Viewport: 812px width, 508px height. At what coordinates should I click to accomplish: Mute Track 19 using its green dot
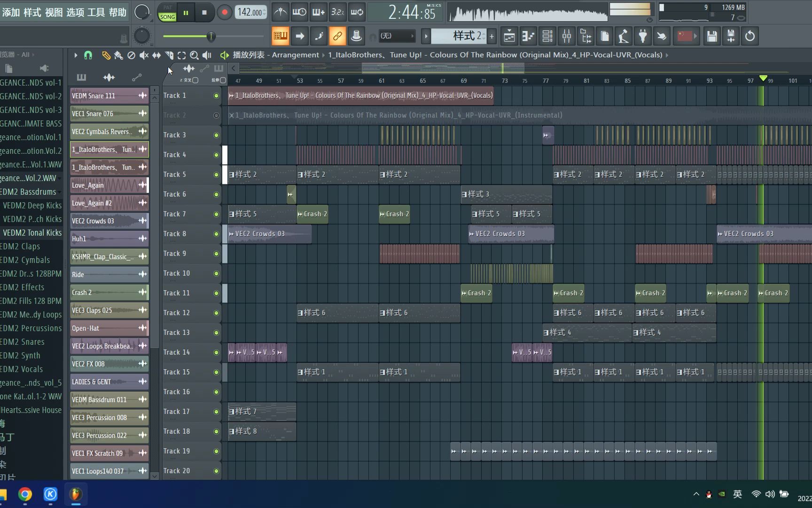point(216,451)
